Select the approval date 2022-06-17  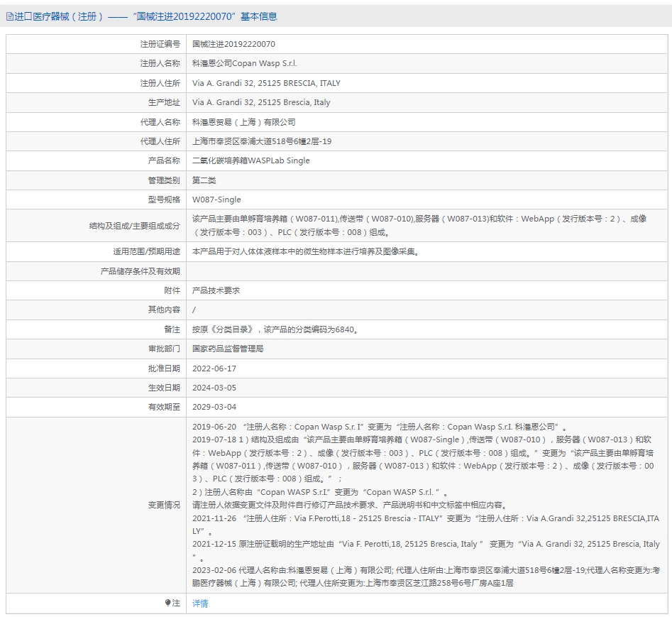pos(214,368)
